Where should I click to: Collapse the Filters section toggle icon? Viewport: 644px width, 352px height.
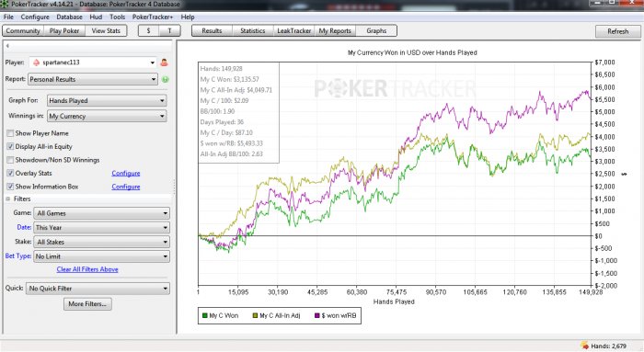point(7,199)
